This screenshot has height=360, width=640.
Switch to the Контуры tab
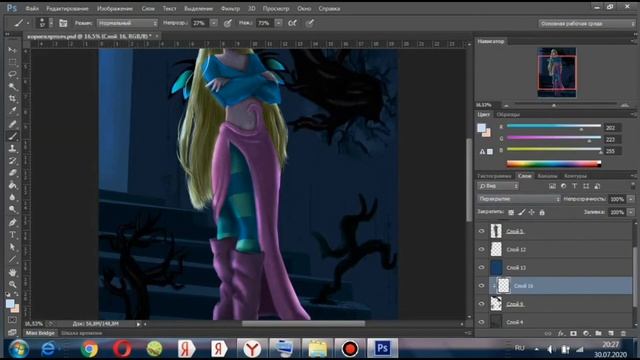click(575, 176)
